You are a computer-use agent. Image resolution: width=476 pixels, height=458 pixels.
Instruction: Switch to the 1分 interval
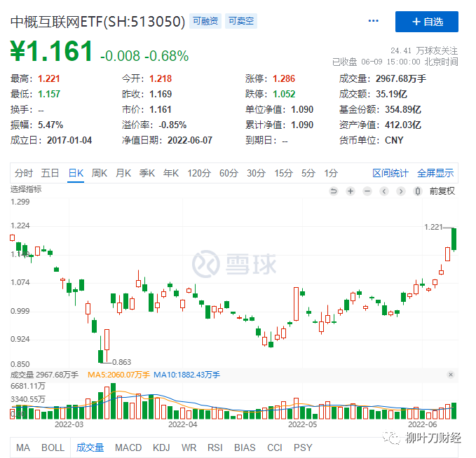331,173
